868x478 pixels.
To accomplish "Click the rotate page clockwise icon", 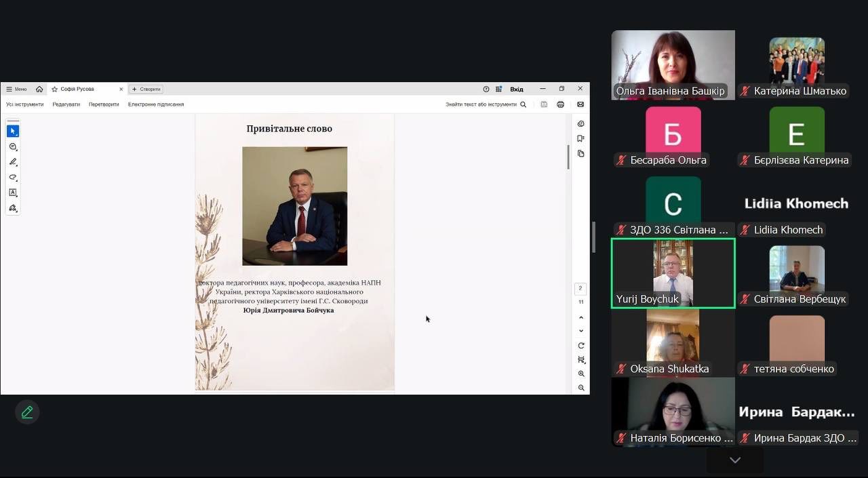I will (581, 346).
